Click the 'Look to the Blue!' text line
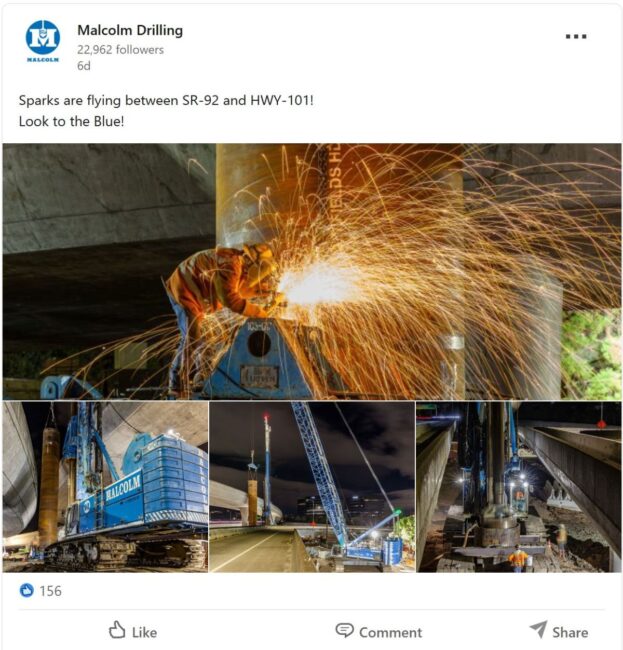 (71, 121)
